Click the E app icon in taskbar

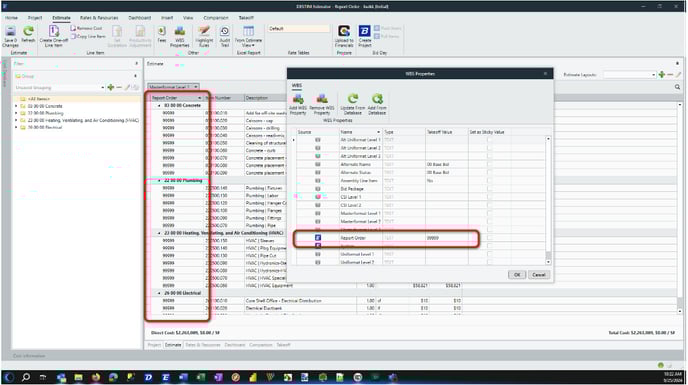pos(165,377)
